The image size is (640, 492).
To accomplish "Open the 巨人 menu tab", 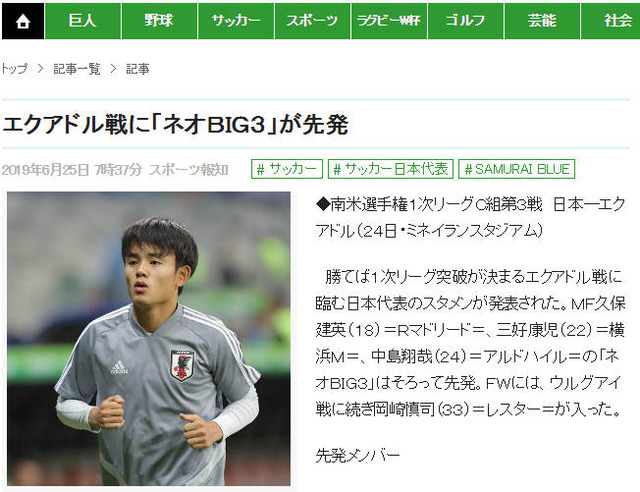I will 83,21.
